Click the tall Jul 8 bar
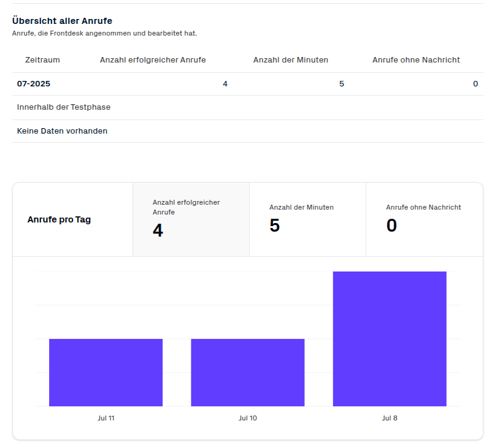Screen dimensions: 492x448 [390, 339]
